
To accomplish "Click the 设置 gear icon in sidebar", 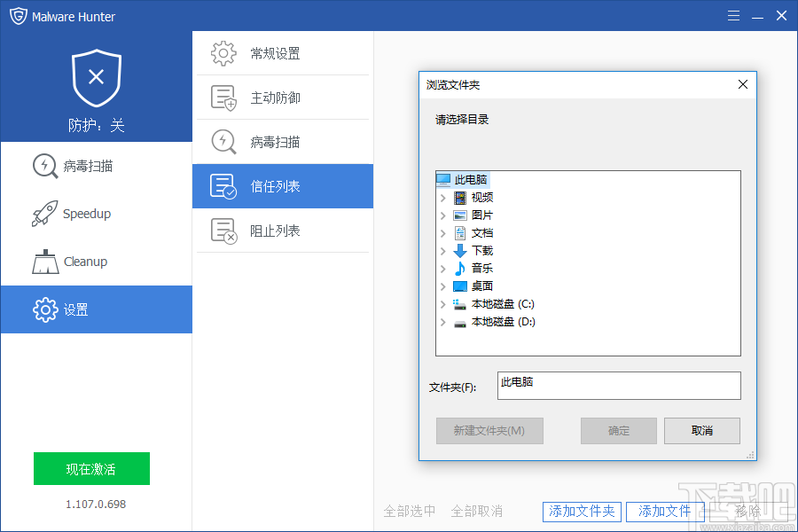I will click(44, 309).
